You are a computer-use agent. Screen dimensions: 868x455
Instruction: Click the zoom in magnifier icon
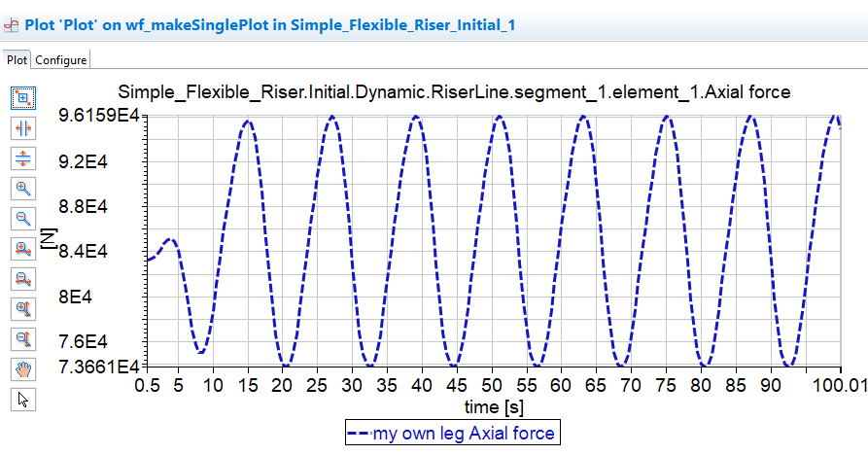[24, 188]
